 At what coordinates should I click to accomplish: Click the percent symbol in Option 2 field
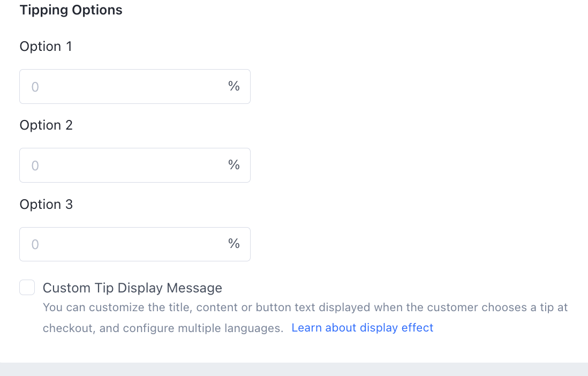point(234,165)
